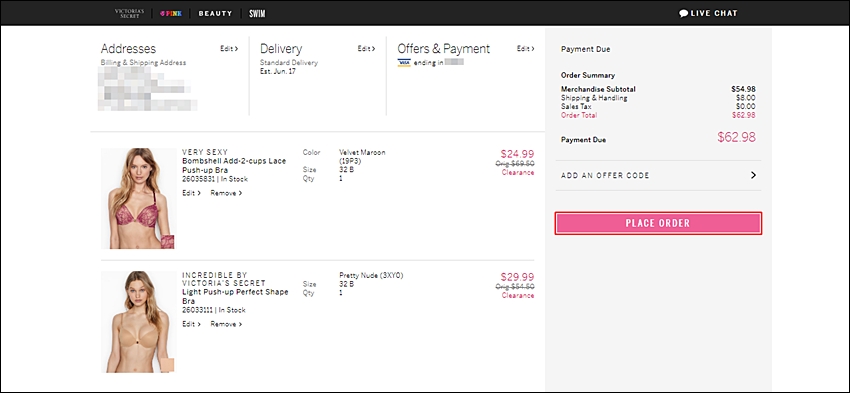Open LIVE CHAT
The image size is (850, 393).
(x=714, y=14)
